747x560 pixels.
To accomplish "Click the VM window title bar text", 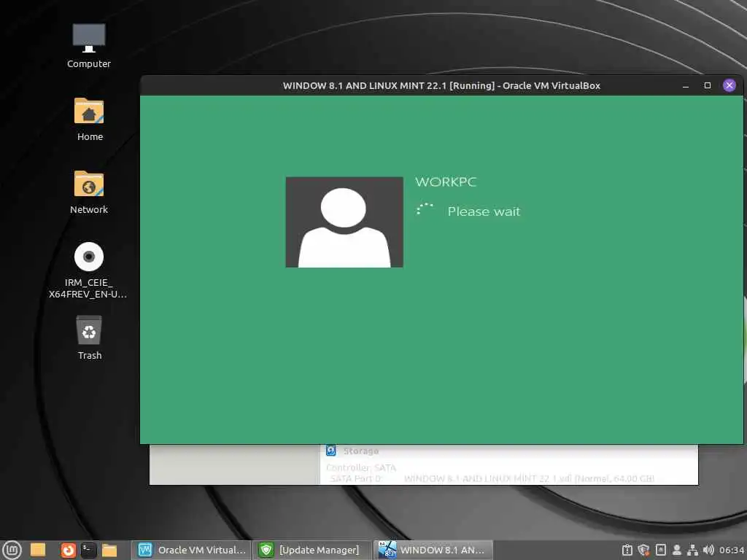I will (x=441, y=86).
